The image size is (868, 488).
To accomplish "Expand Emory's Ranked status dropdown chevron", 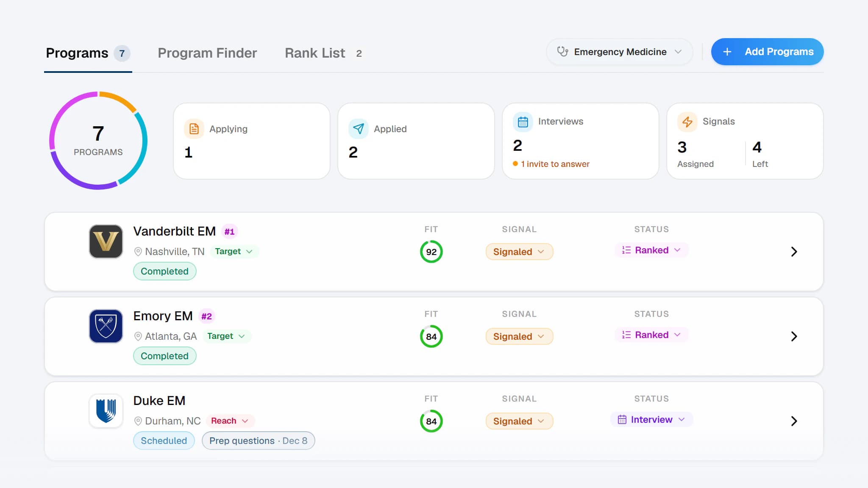I will (677, 335).
